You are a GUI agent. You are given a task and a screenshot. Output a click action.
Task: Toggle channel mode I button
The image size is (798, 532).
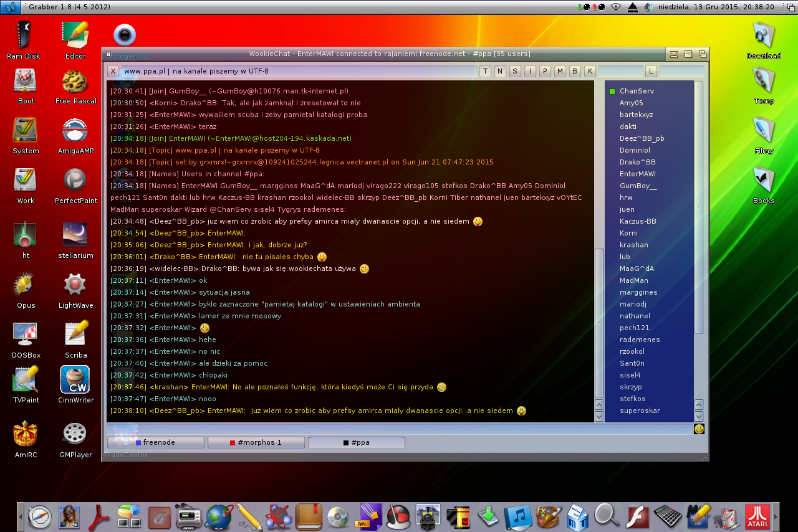(530, 71)
